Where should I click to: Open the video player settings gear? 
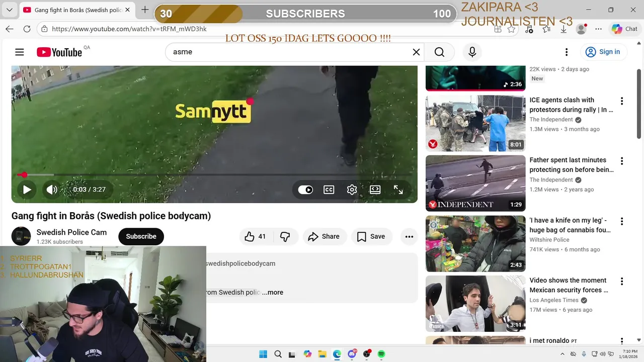[x=352, y=190]
